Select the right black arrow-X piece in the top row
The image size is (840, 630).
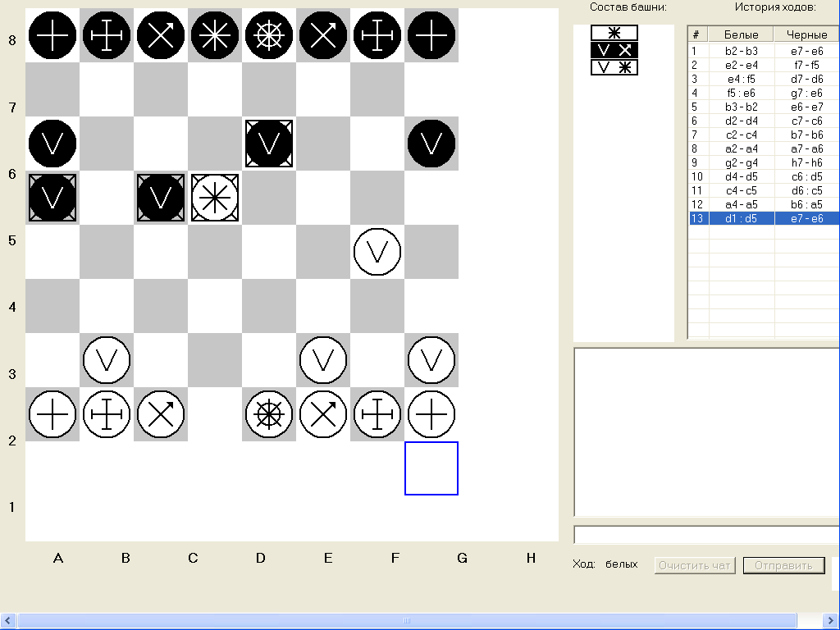click(323, 35)
